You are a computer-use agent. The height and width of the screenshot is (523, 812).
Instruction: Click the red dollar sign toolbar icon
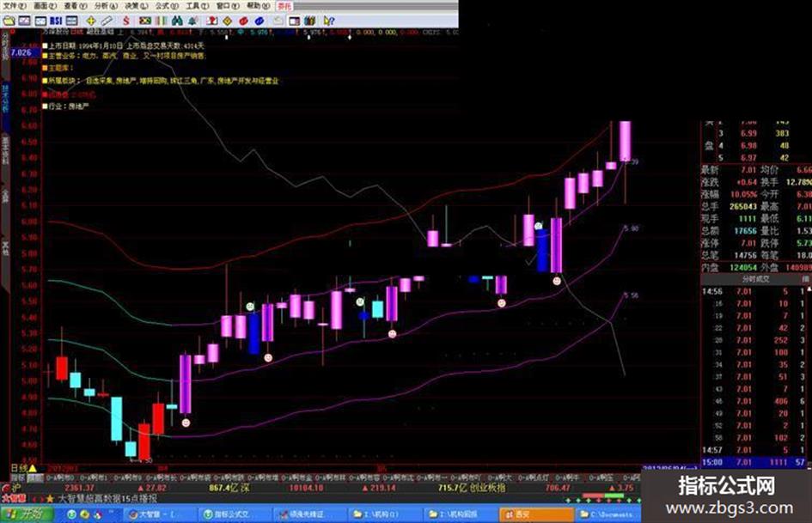[125, 21]
